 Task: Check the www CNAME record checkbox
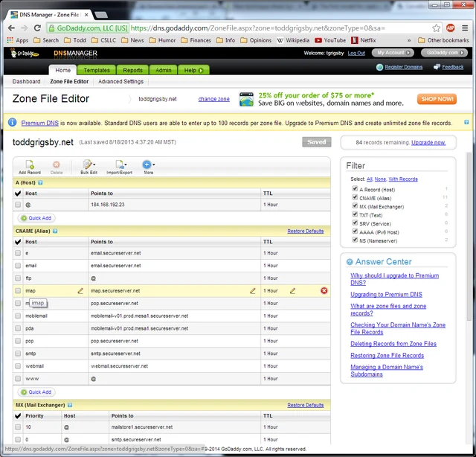point(18,379)
